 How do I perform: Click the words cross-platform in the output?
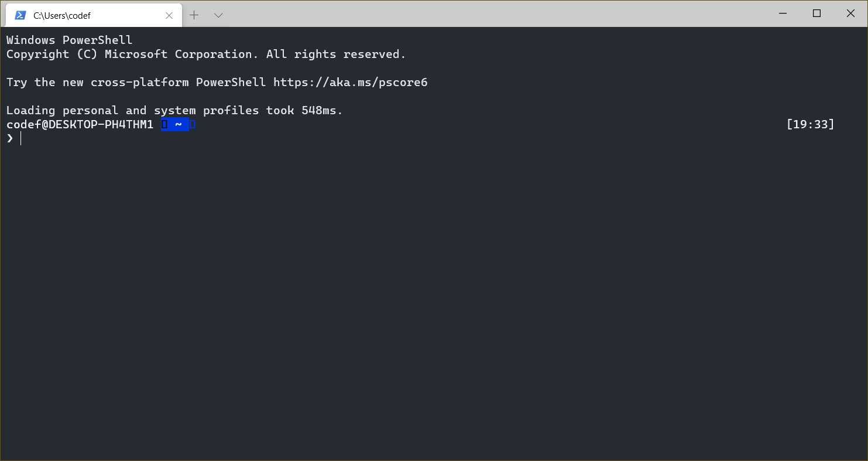pos(139,83)
